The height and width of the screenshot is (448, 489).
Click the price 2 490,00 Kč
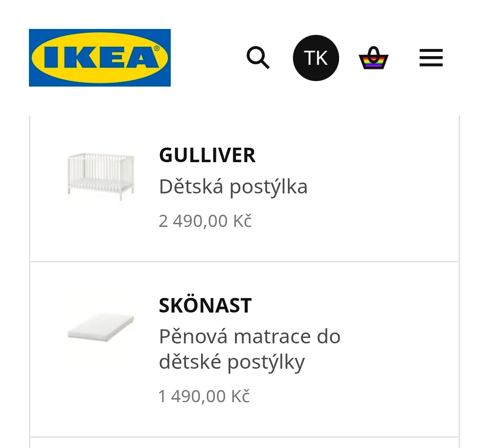(x=205, y=221)
